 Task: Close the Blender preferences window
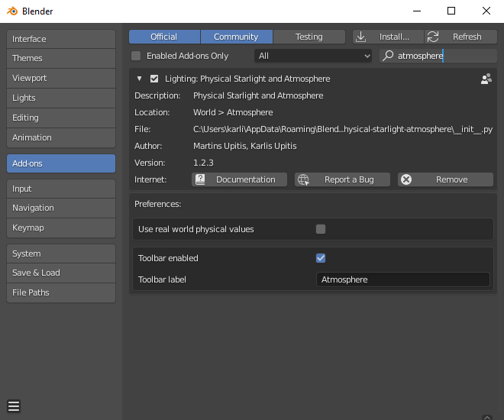coord(486,11)
